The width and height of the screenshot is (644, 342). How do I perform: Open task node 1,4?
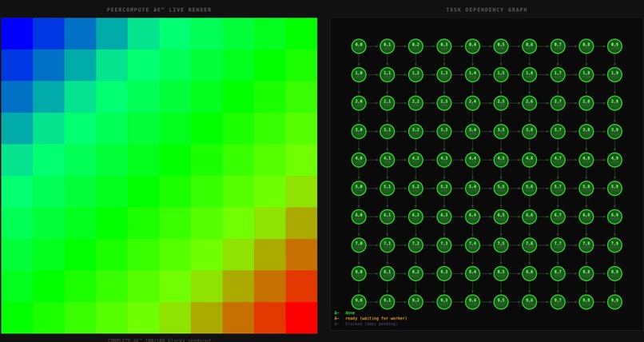coord(472,75)
